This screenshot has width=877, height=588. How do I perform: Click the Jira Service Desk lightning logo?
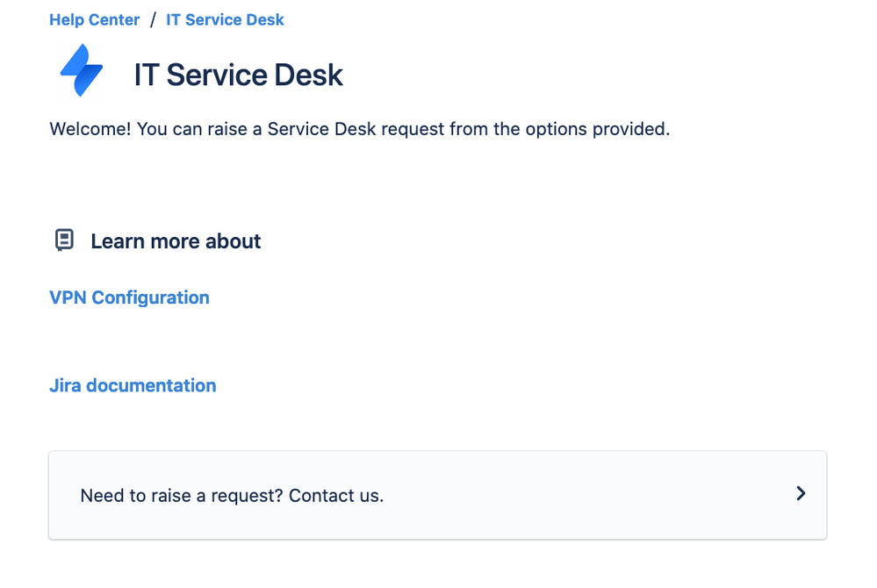pyautogui.click(x=81, y=71)
